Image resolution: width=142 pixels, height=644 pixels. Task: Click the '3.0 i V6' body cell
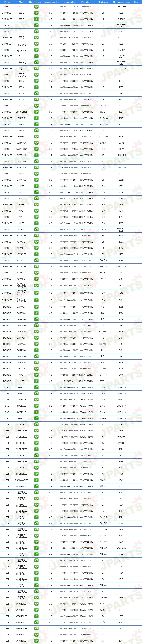(103, 143)
